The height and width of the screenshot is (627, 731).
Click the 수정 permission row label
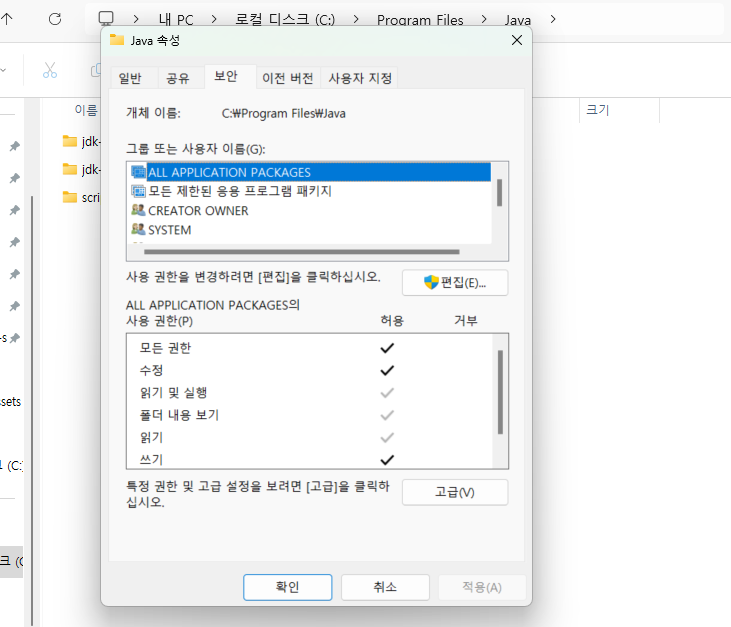click(152, 371)
